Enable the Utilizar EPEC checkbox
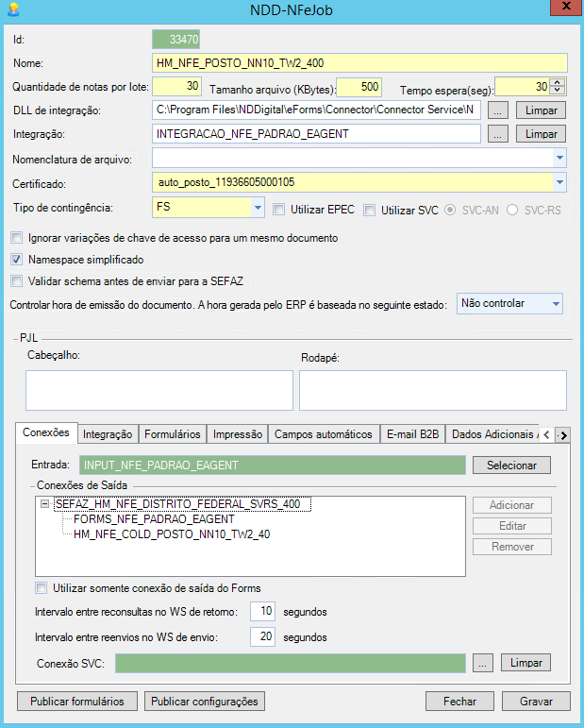 pyautogui.click(x=278, y=210)
